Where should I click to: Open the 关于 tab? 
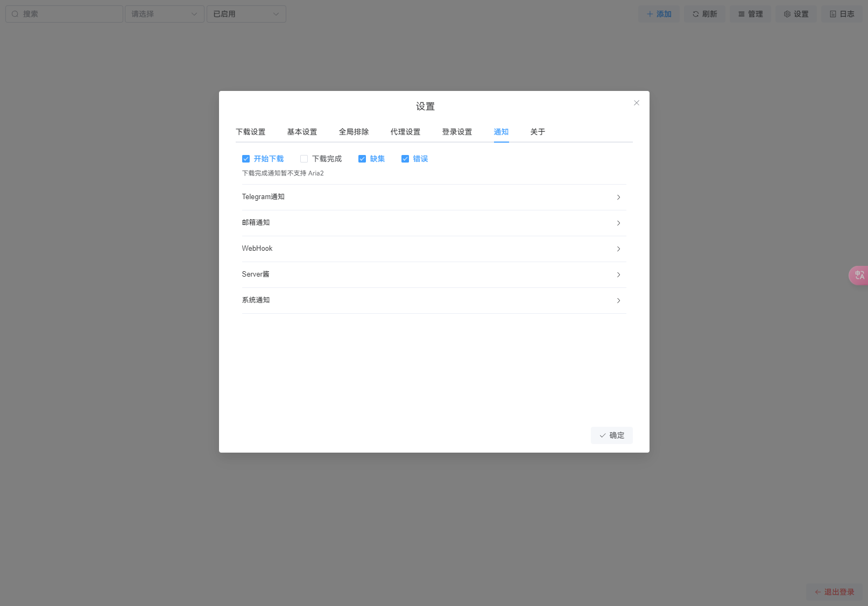tap(538, 132)
